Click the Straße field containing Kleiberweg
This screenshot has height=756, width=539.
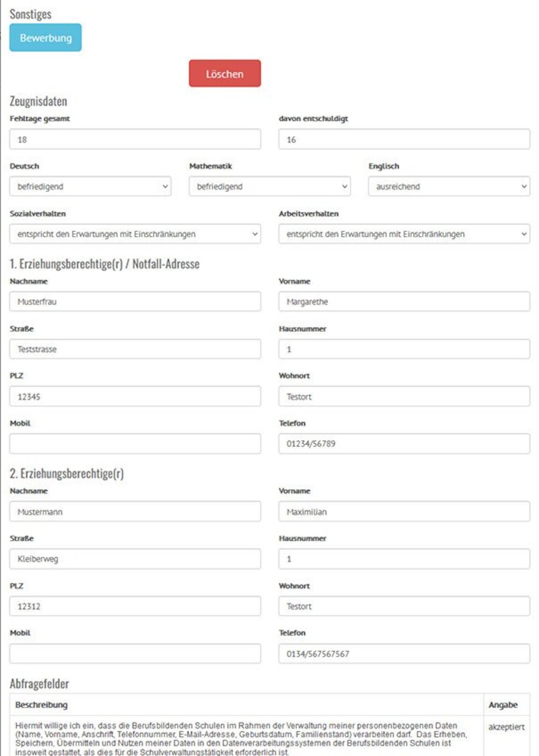[x=135, y=559]
